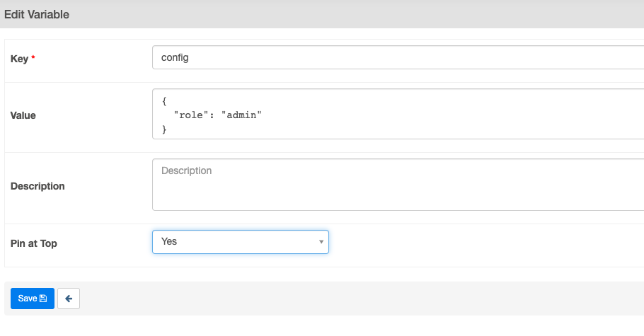The width and height of the screenshot is (644, 336).
Task: Click the back arrow icon button
Action: (x=69, y=299)
